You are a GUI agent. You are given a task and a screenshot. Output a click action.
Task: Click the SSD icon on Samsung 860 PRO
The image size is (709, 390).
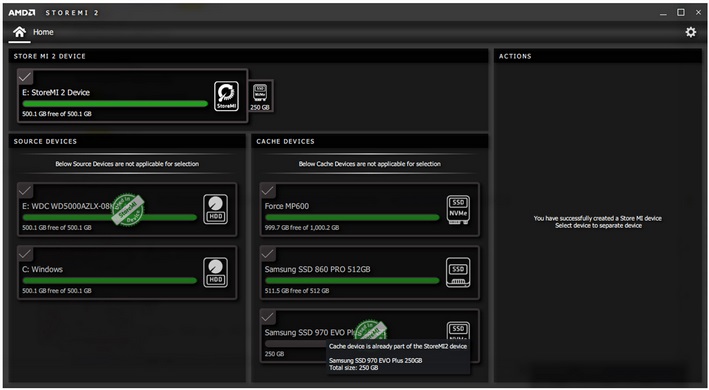tap(458, 273)
